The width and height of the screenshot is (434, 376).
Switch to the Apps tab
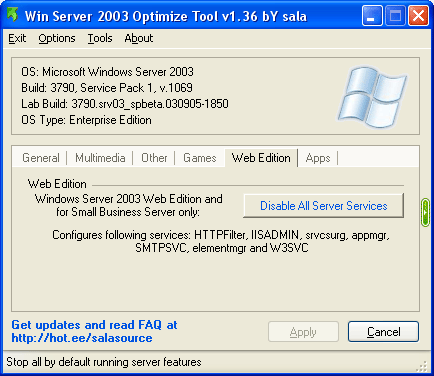coord(318,158)
